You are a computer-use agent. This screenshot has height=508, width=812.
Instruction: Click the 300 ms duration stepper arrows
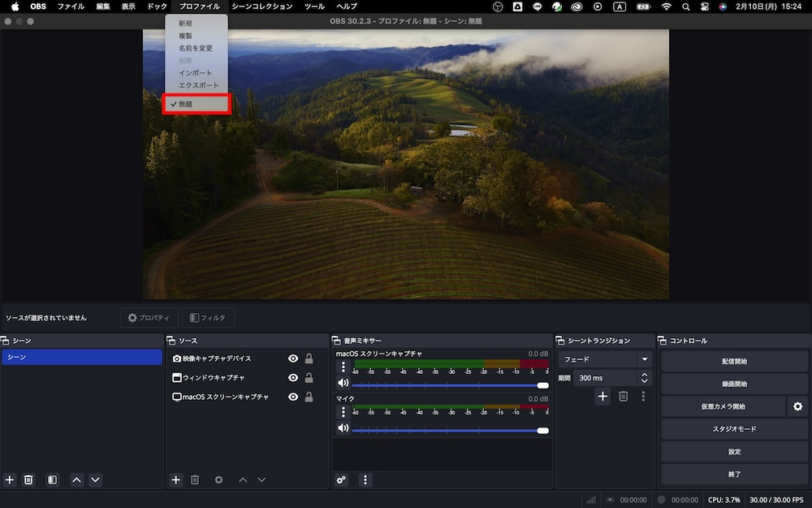click(x=644, y=378)
